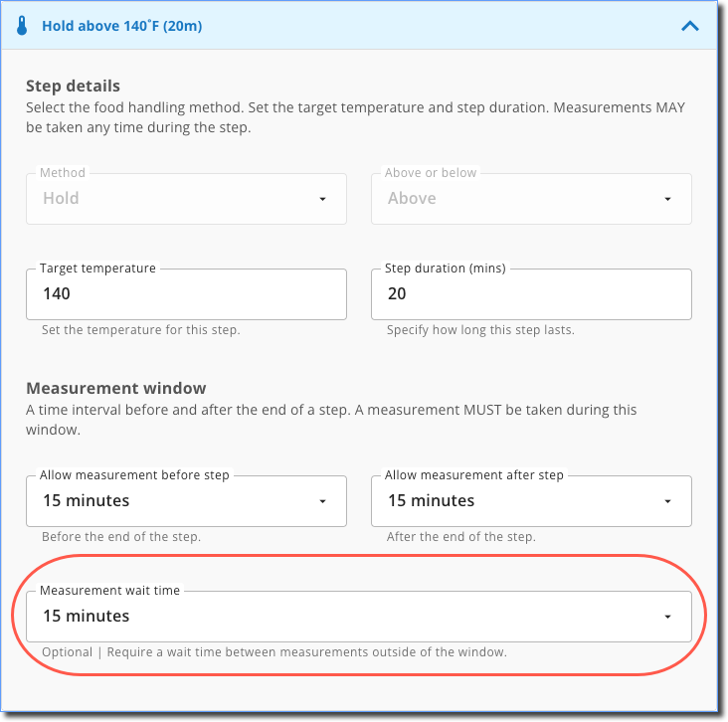Click the Step details heading

click(x=73, y=86)
